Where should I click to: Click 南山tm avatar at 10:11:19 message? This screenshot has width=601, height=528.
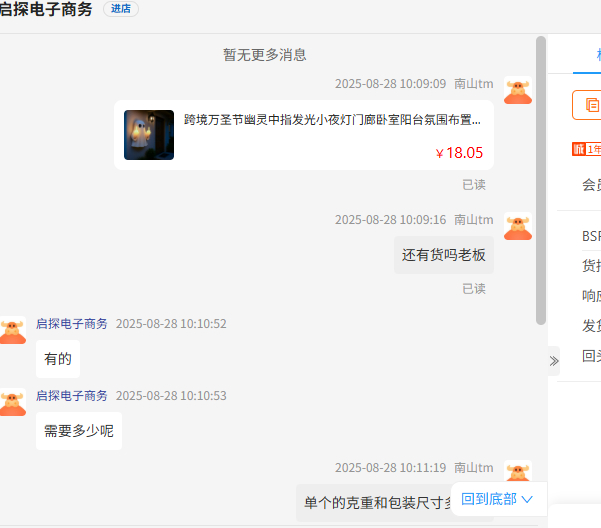(518, 471)
